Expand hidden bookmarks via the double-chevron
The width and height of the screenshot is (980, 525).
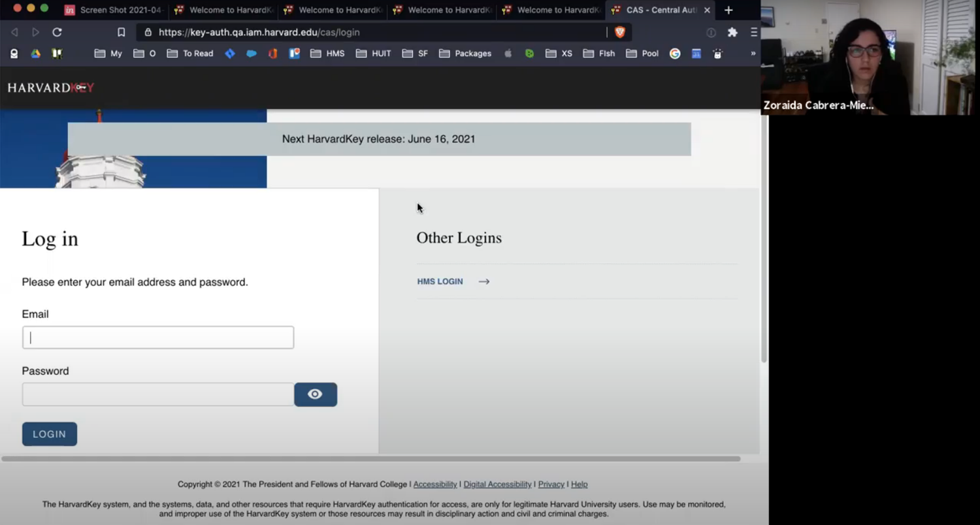click(753, 54)
